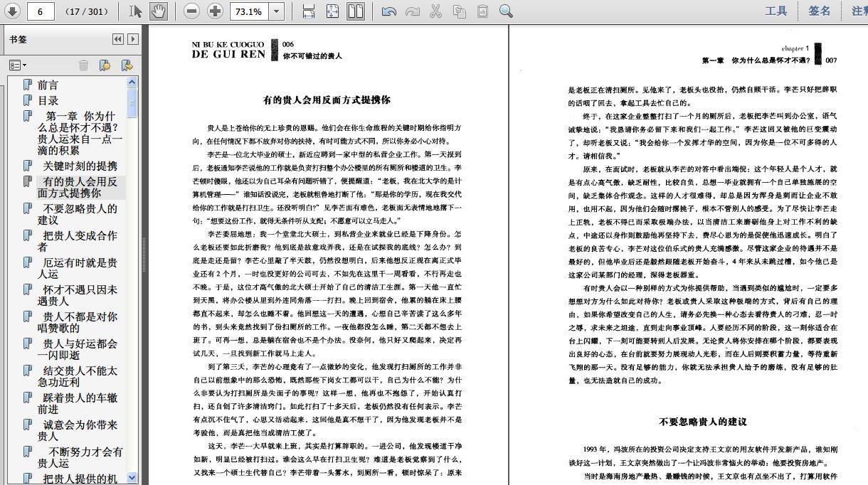Click bookmark panel scroll up arrow
This screenshot has height=485, width=868.
coord(132,82)
